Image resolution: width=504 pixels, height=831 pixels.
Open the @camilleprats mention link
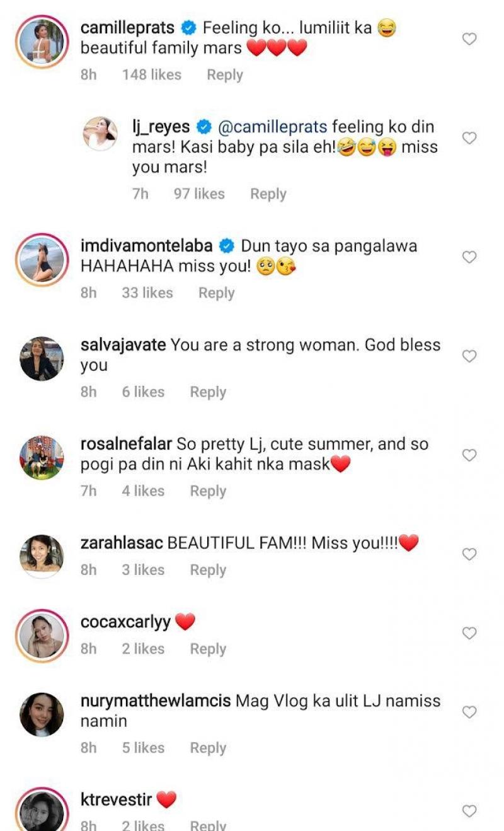(272, 127)
